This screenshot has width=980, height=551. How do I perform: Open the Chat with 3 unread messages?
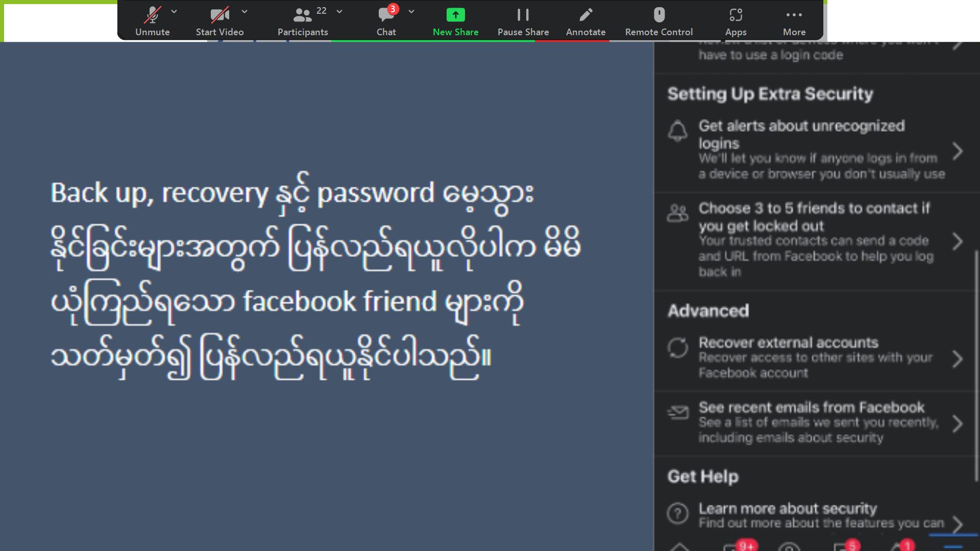coord(386,21)
